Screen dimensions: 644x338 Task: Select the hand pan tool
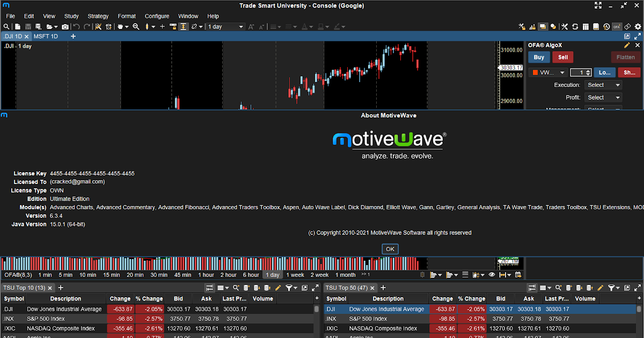point(120,26)
